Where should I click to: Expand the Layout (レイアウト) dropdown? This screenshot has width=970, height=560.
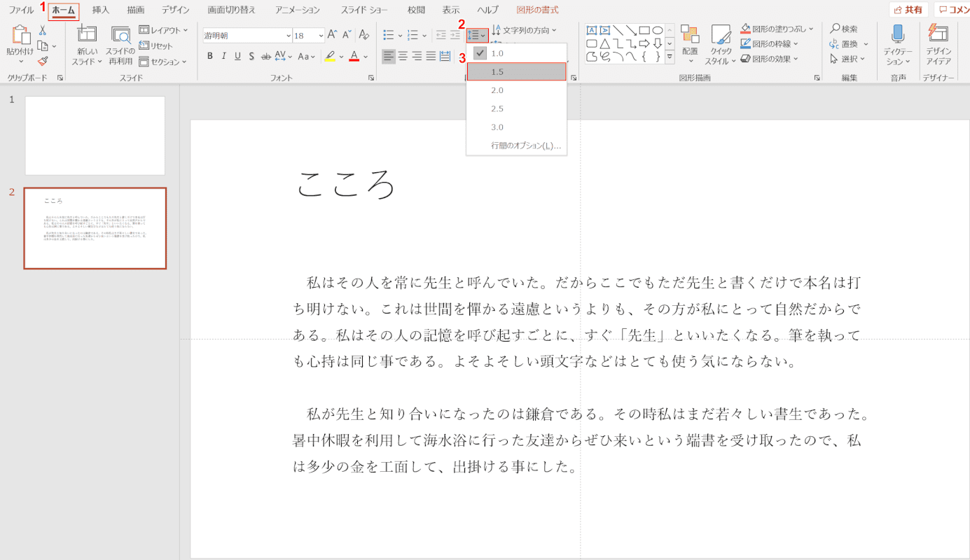[x=164, y=30]
